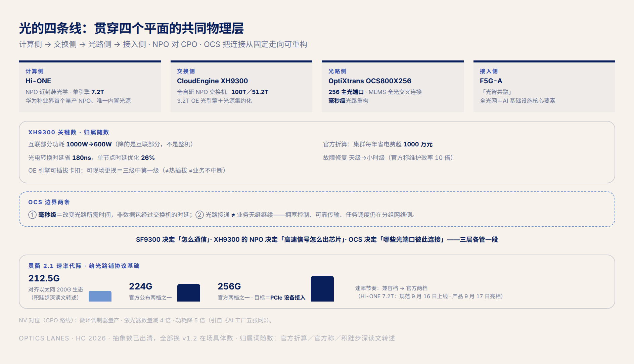Click the light blue bar beside 212.5G
Viewport: 634px width, 364px height.
[x=100, y=296]
